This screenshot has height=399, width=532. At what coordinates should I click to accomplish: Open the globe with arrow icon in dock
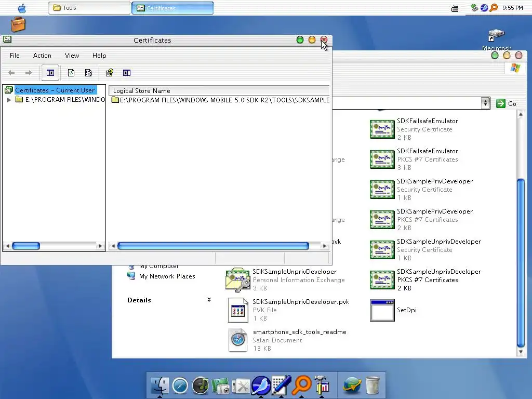click(352, 385)
